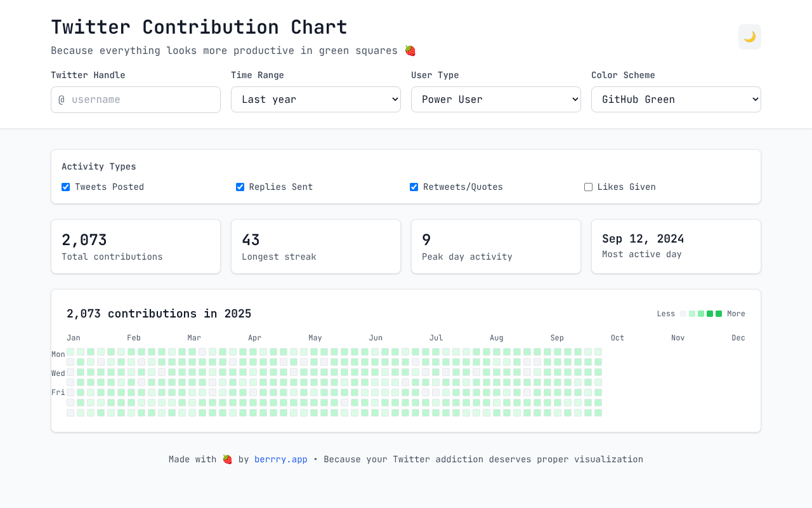The width and height of the screenshot is (812, 508).
Task: Change the User Type from Power User
Action: pyautogui.click(x=495, y=99)
